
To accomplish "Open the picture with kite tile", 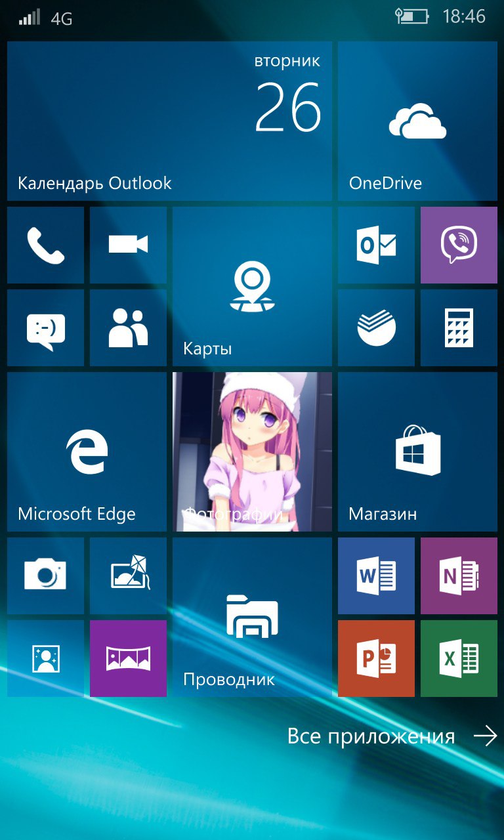I will click(128, 576).
